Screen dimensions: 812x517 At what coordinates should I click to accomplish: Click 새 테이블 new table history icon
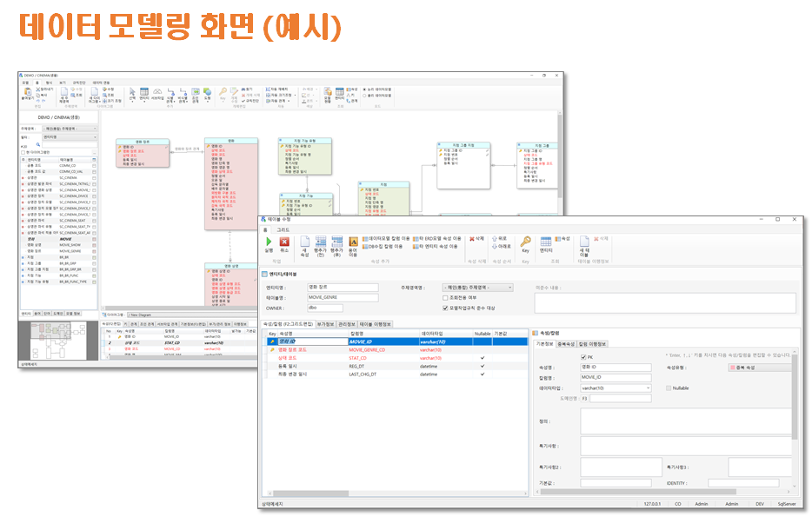point(584,242)
